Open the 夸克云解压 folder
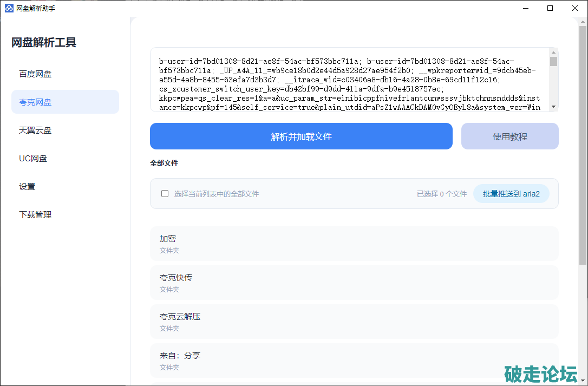The height and width of the screenshot is (386, 588). [x=354, y=322]
